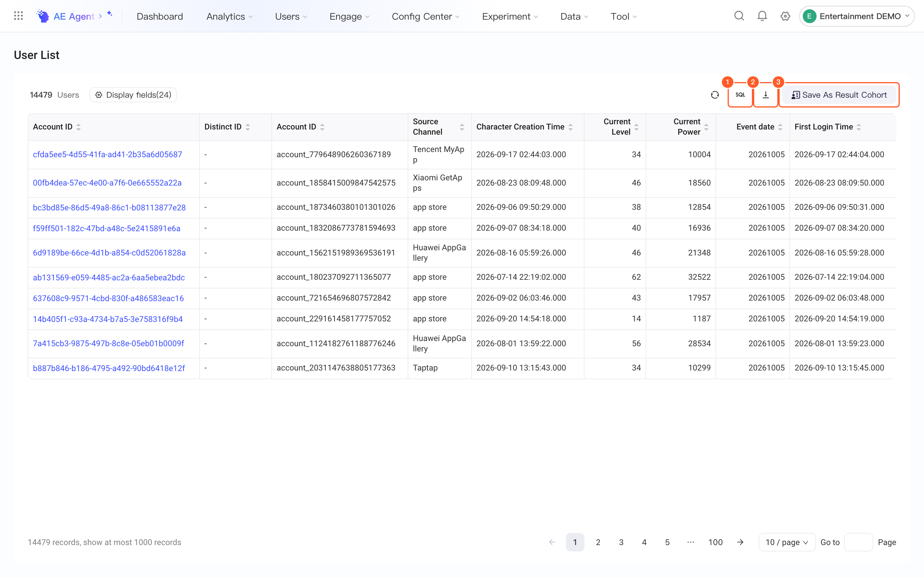Click the Go to page input
The width and height of the screenshot is (924, 578).
[x=858, y=542]
